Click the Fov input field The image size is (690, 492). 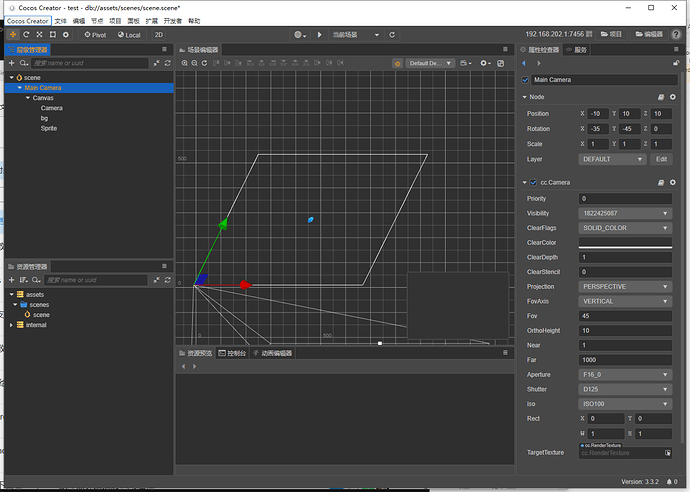tap(625, 315)
